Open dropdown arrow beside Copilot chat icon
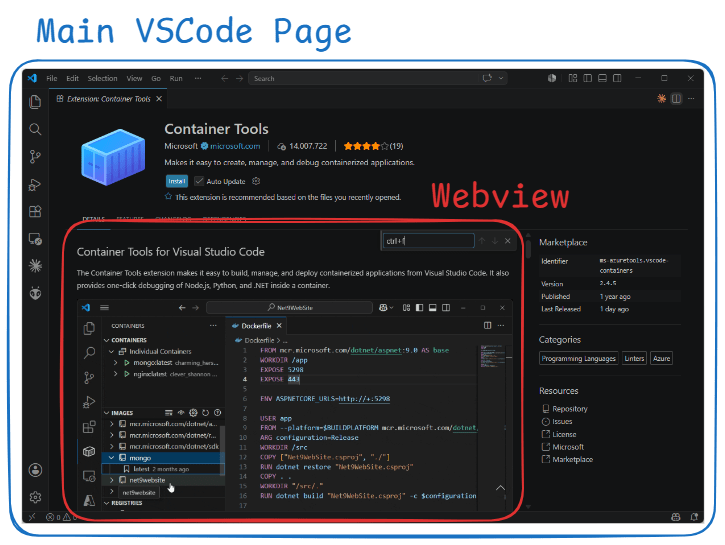This screenshot has width=725, height=545. point(501,78)
